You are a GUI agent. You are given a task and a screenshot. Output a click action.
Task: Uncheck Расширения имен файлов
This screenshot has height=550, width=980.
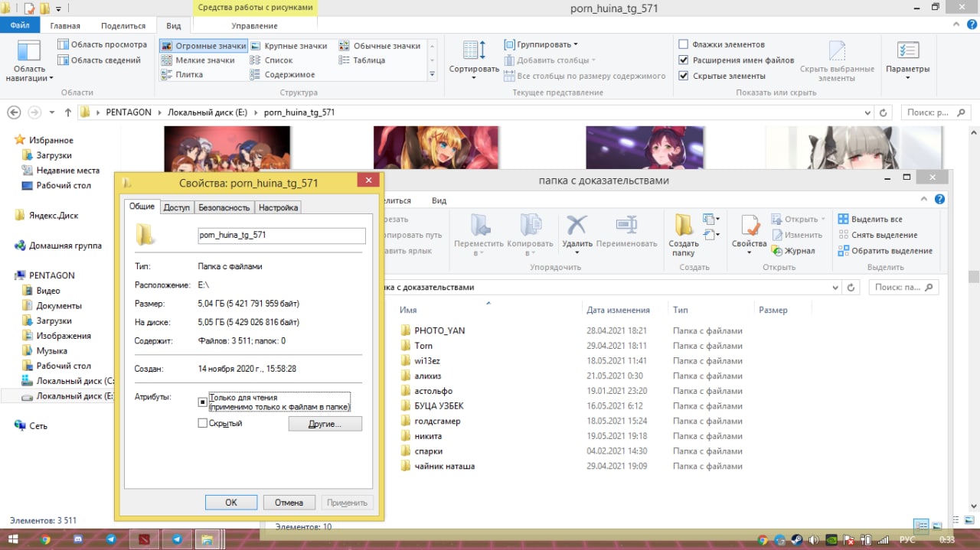[x=684, y=60]
